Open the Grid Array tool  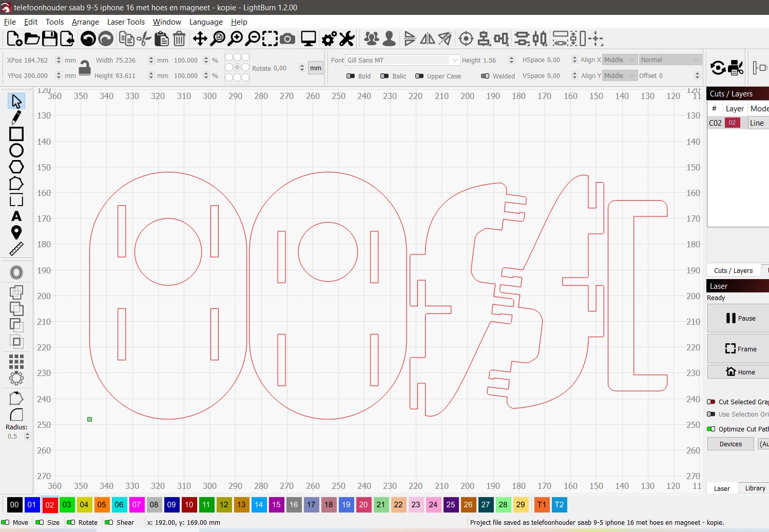16,362
